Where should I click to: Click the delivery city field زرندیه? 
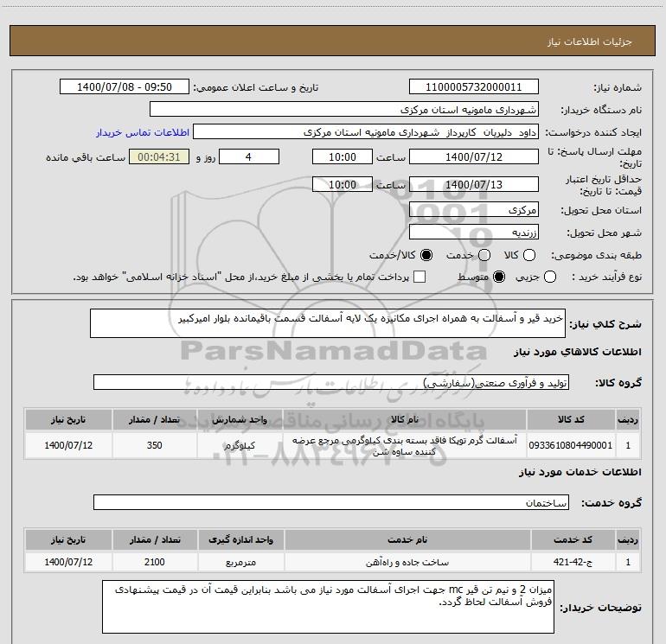click(474, 233)
